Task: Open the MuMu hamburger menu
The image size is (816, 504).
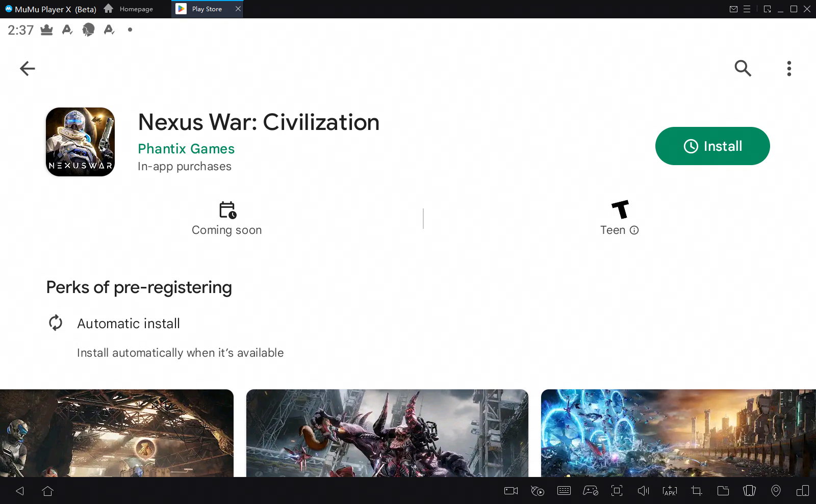Action: [x=747, y=9]
